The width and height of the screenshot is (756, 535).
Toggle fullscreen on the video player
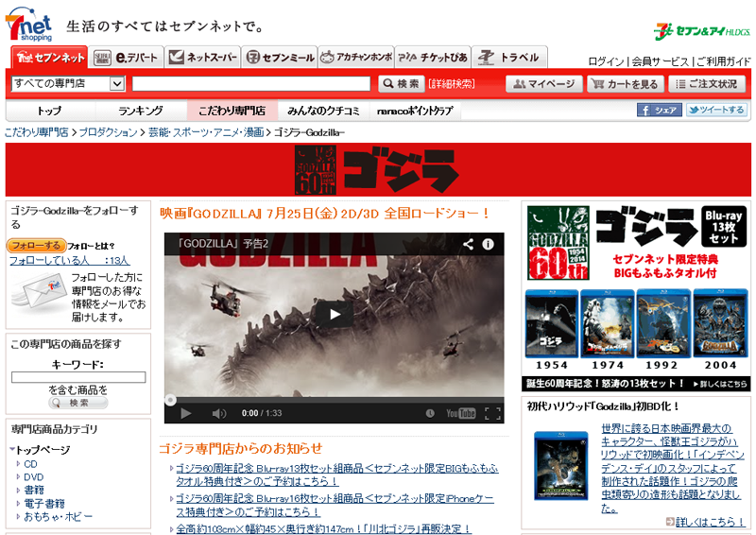point(492,413)
